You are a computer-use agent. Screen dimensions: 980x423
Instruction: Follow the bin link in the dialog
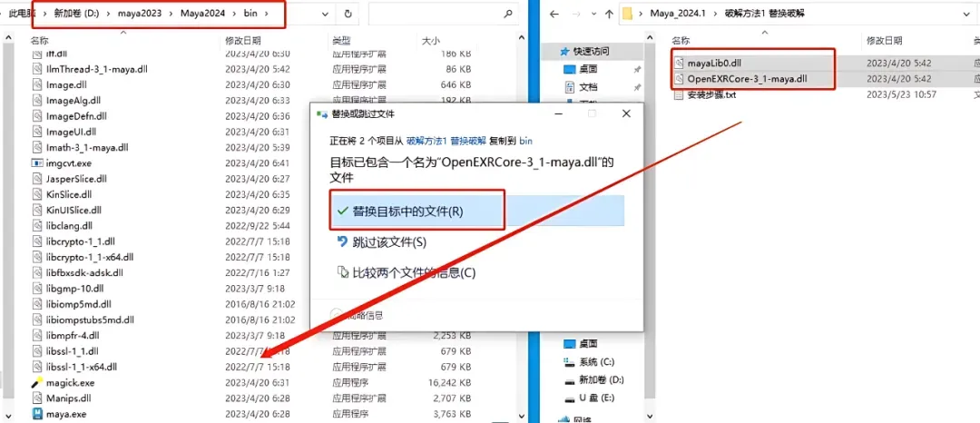(x=525, y=142)
